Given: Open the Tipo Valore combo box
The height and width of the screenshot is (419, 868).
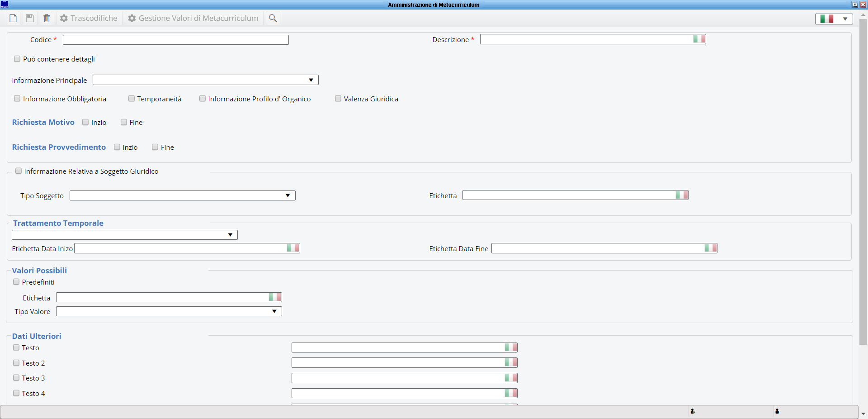Looking at the screenshot, I should point(274,311).
